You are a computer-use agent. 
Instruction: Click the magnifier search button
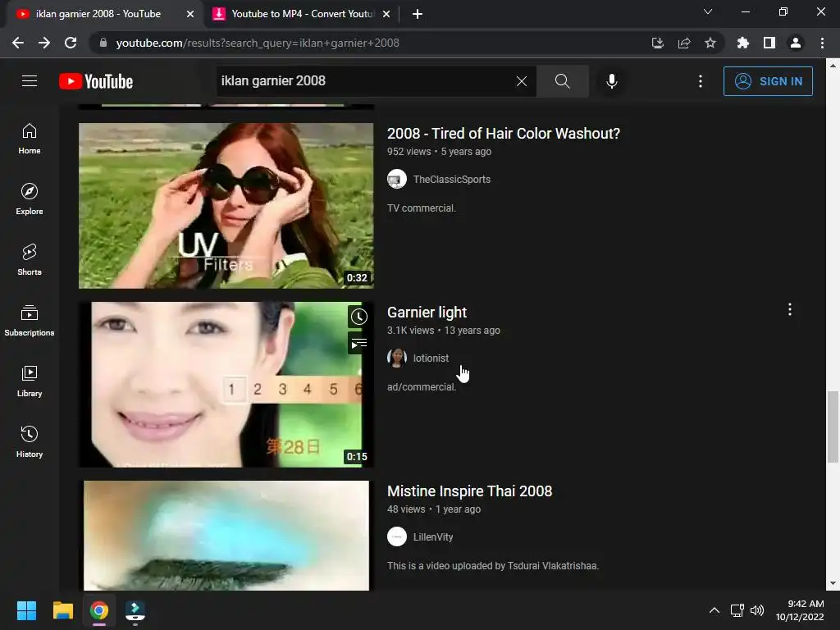[x=562, y=81]
